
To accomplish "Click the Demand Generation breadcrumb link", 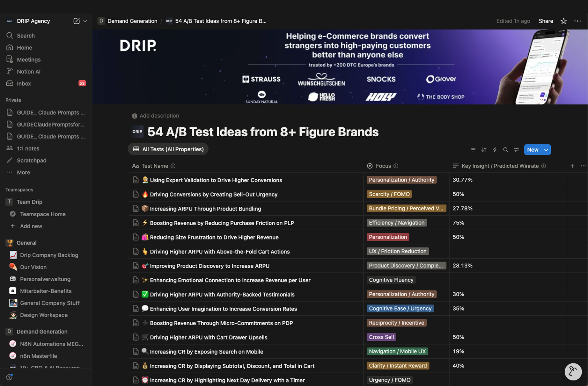I will (132, 21).
